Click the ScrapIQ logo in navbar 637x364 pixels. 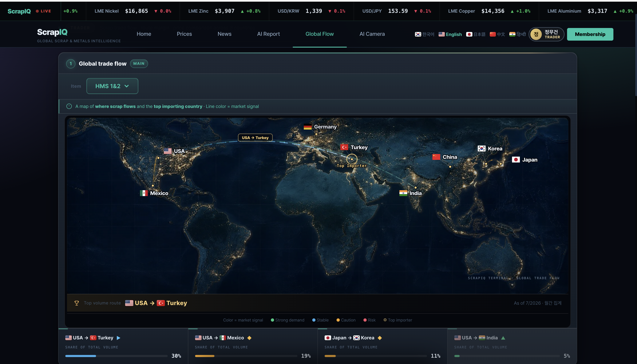tap(52, 32)
